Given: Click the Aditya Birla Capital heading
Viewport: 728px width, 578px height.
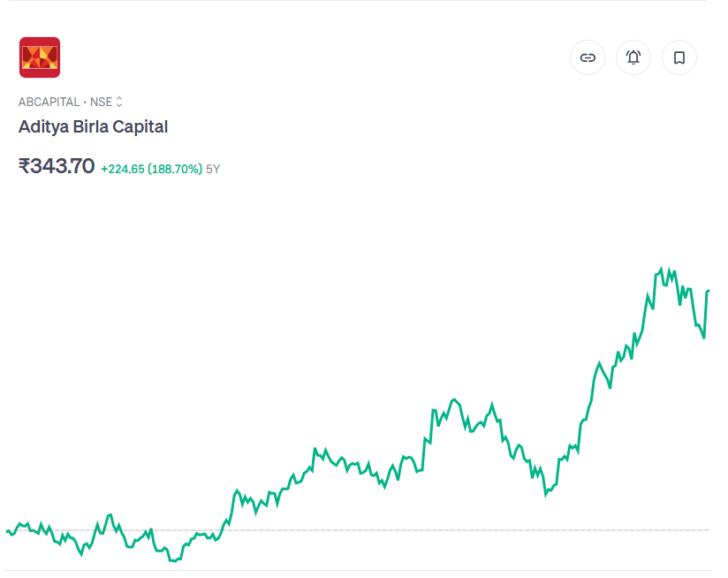Looking at the screenshot, I should [93, 126].
